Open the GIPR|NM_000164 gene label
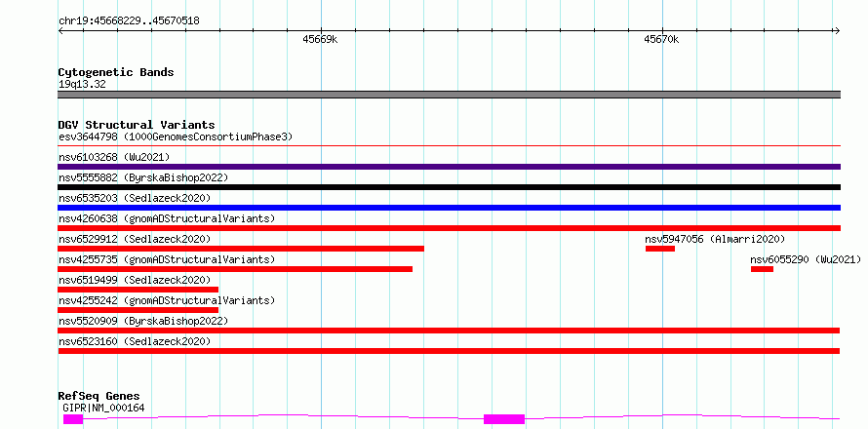 (x=104, y=408)
